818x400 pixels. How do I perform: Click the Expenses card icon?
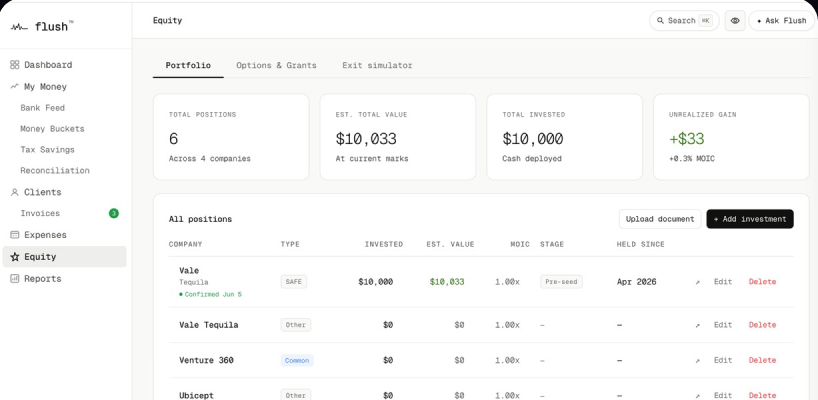pos(15,235)
